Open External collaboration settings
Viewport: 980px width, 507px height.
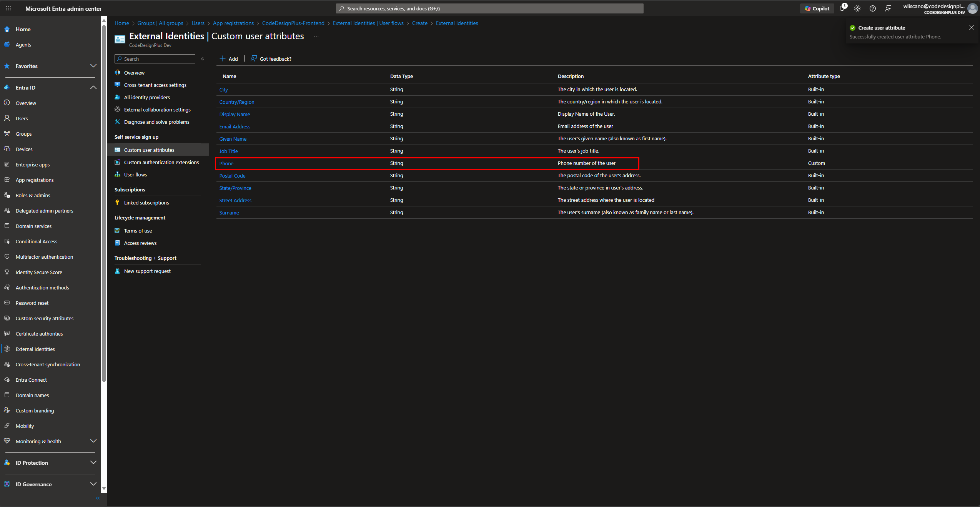click(x=158, y=110)
